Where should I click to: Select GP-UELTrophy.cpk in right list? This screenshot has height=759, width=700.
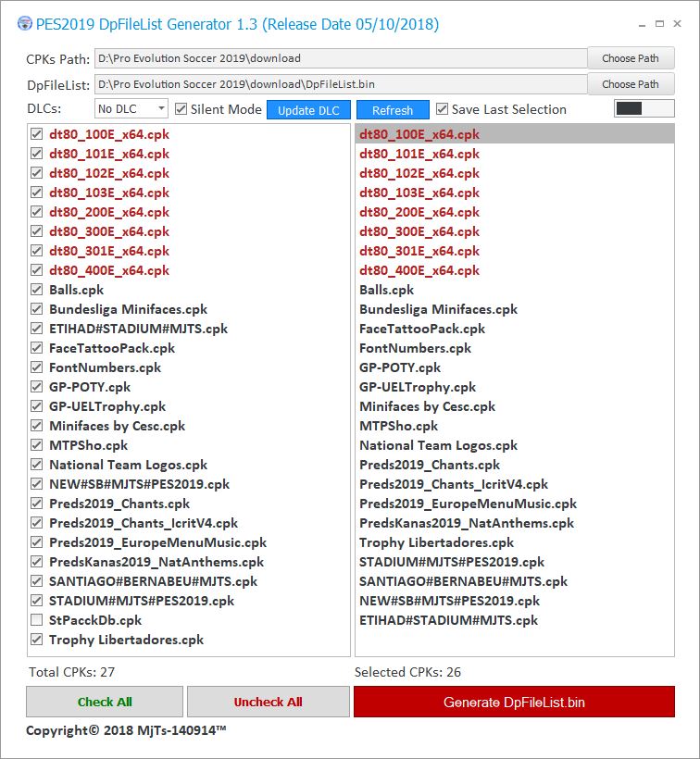tap(515, 387)
